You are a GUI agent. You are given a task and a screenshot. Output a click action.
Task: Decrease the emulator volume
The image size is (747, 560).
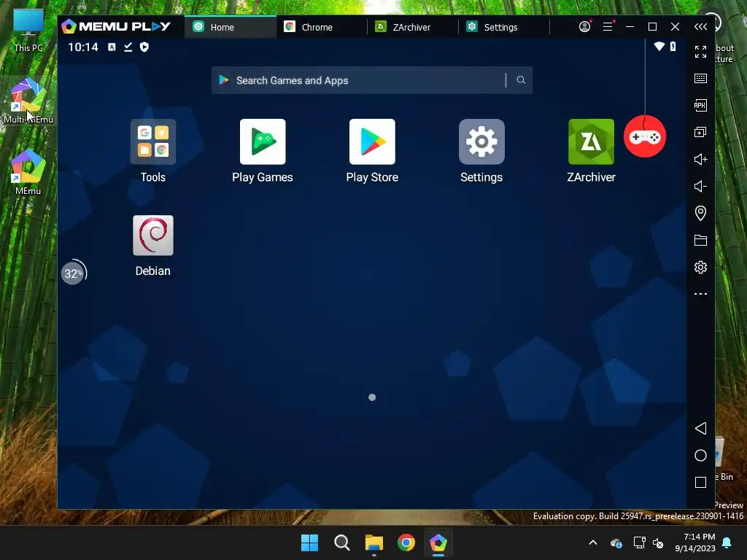coord(700,186)
